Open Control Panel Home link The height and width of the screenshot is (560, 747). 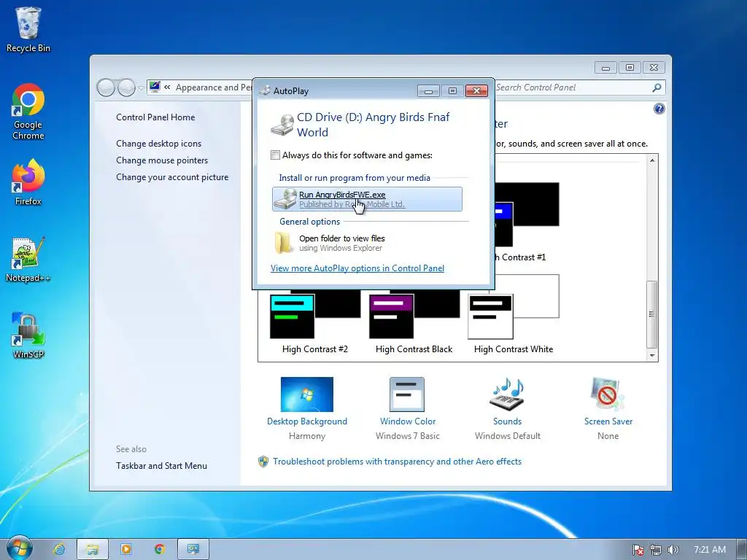tap(155, 117)
